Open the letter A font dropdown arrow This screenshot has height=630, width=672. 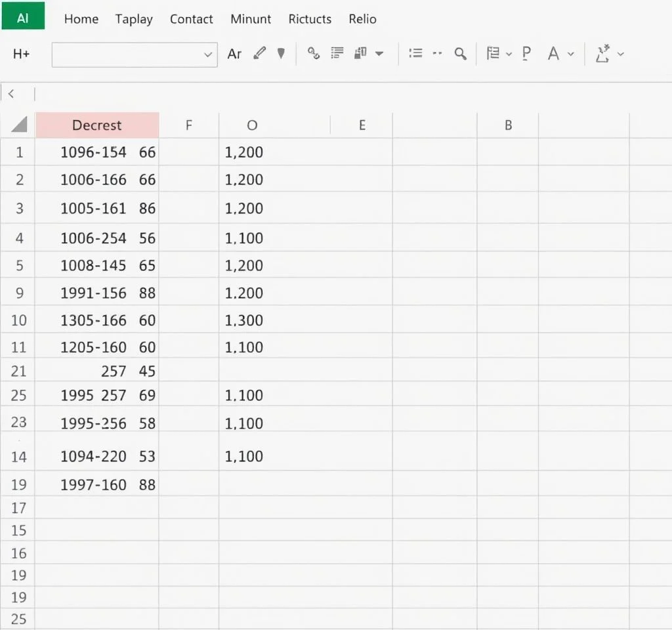point(571,54)
